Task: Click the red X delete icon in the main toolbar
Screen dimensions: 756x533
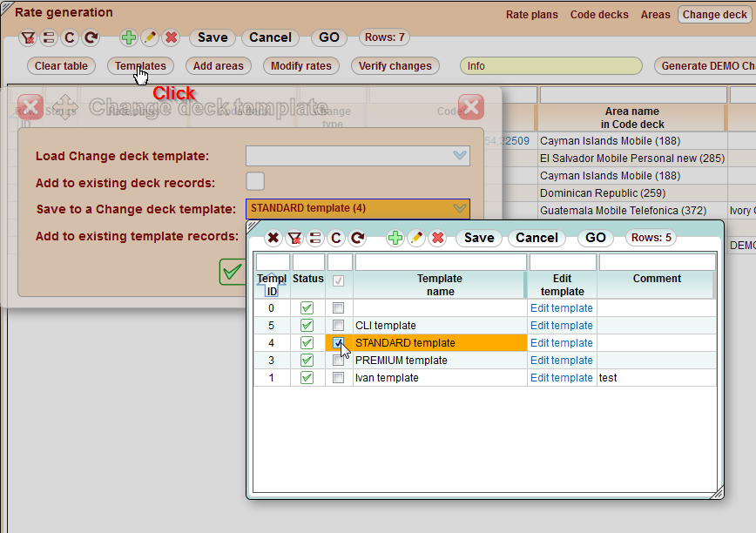Action: pyautogui.click(x=169, y=37)
